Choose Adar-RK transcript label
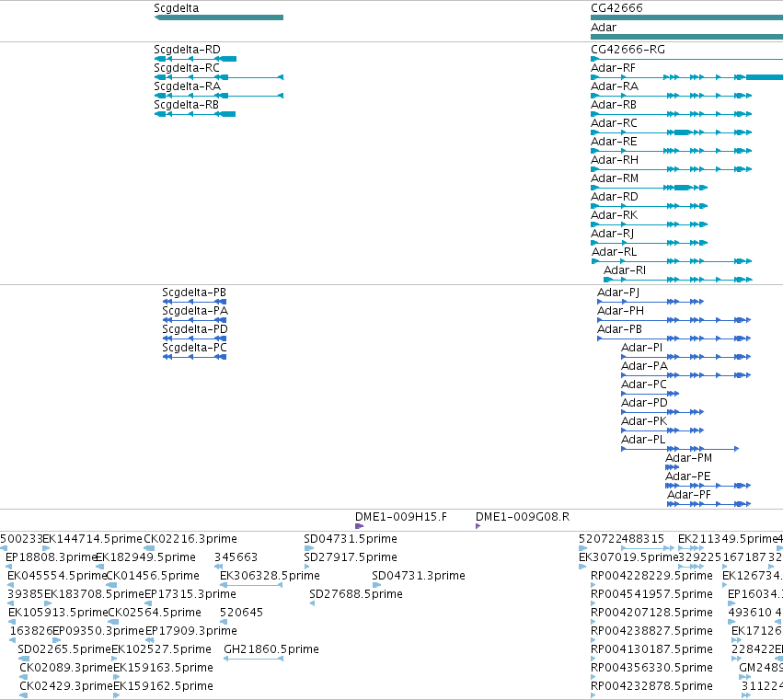The width and height of the screenshot is (783, 700). point(615,215)
